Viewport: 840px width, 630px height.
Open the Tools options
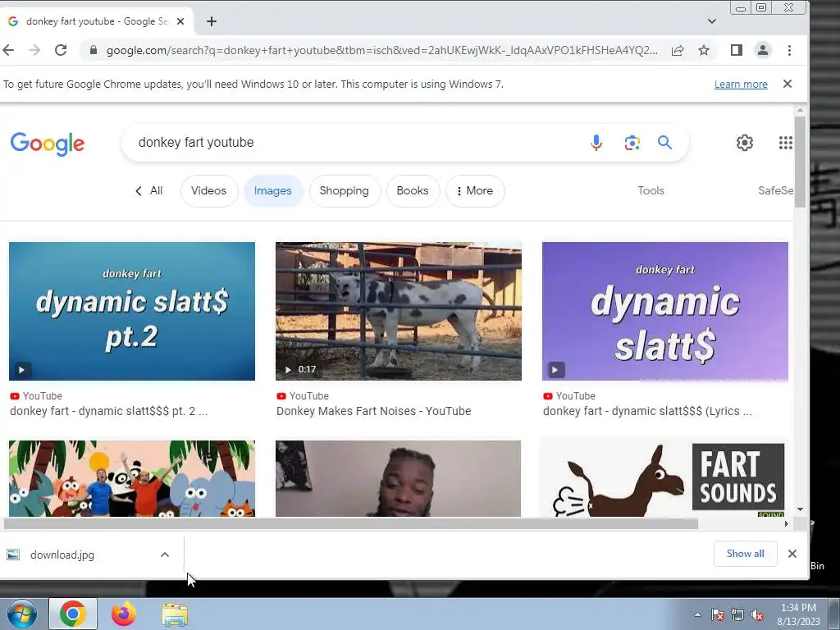point(651,190)
